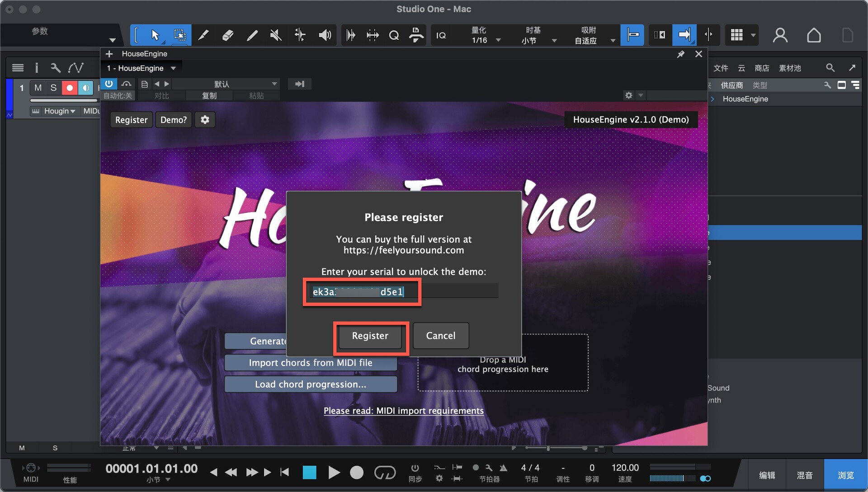This screenshot has height=492, width=868.
Task: Open MIDI import requirements link
Action: click(404, 411)
